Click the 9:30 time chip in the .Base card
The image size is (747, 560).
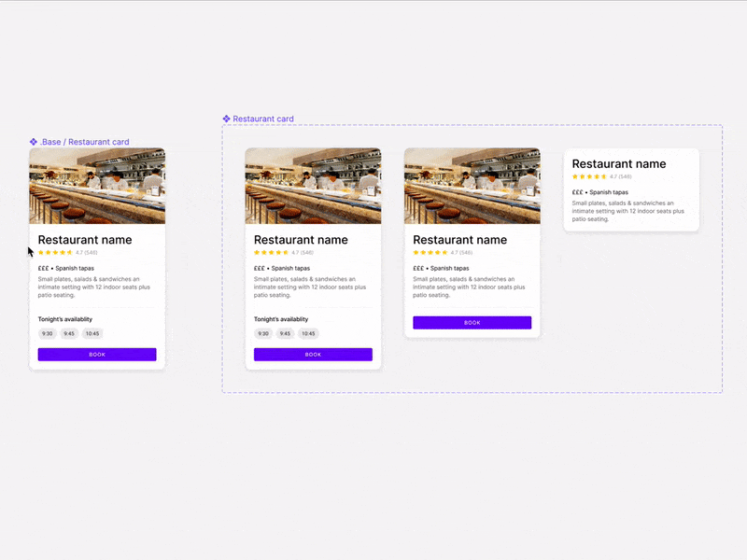coord(48,333)
